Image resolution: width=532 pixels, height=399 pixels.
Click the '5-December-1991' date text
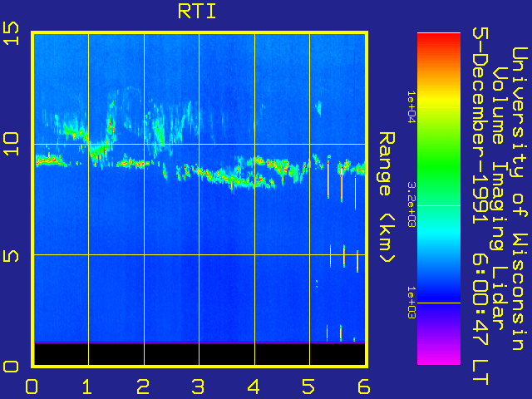[x=480, y=127]
